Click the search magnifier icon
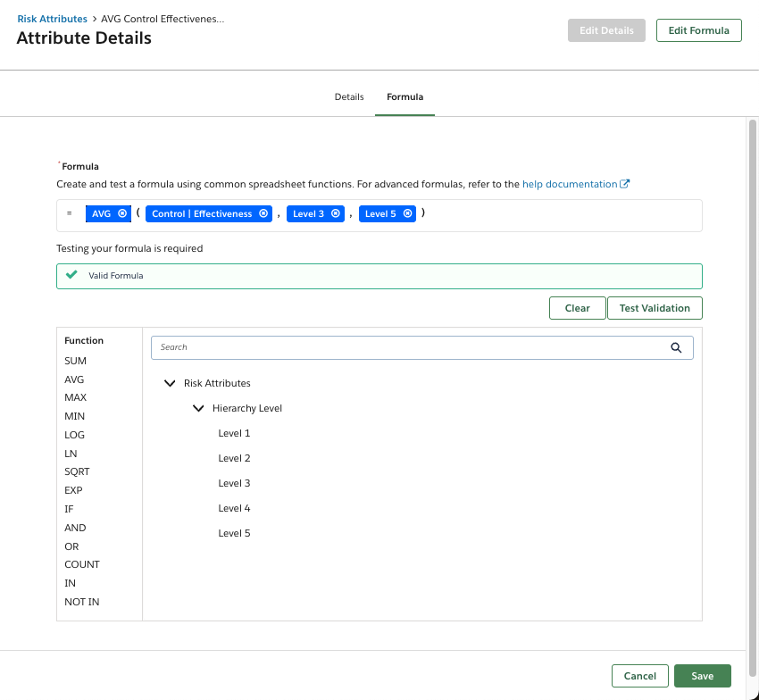Image resolution: width=759 pixels, height=700 pixels. click(x=676, y=346)
